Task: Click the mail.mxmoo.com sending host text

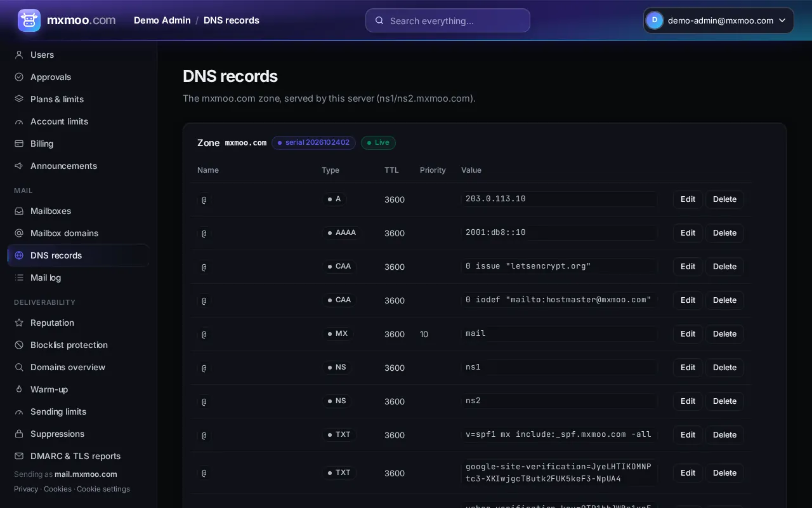Action: [86, 474]
